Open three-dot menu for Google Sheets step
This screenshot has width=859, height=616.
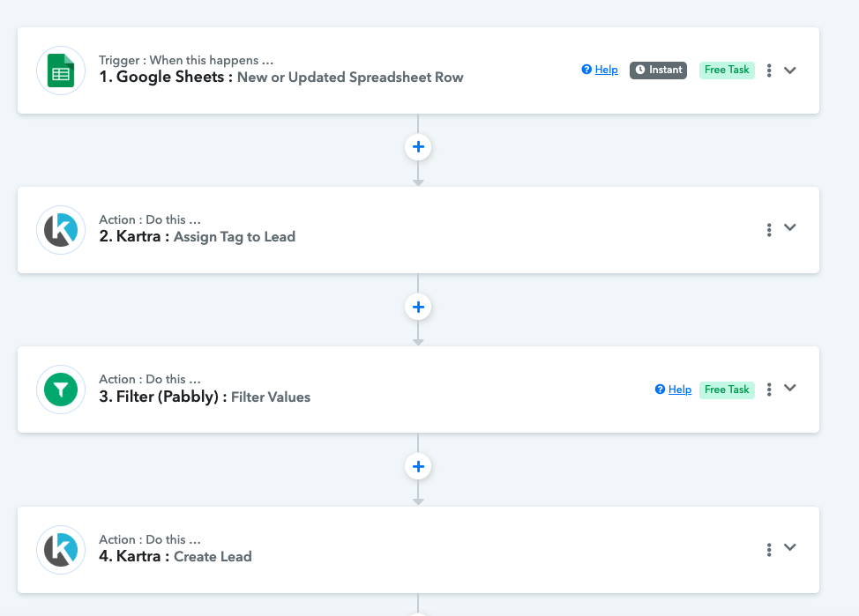point(769,71)
